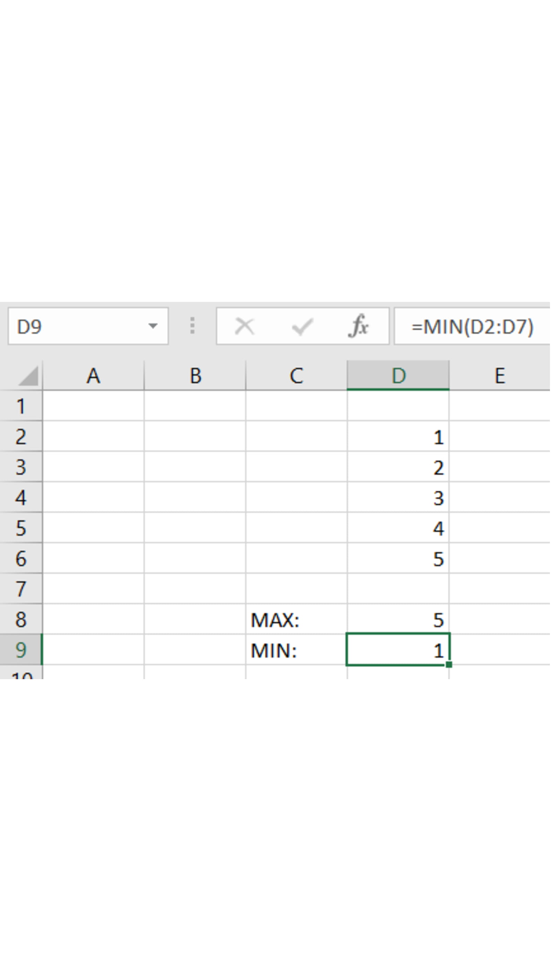
Task: Select column A header
Action: pos(94,376)
